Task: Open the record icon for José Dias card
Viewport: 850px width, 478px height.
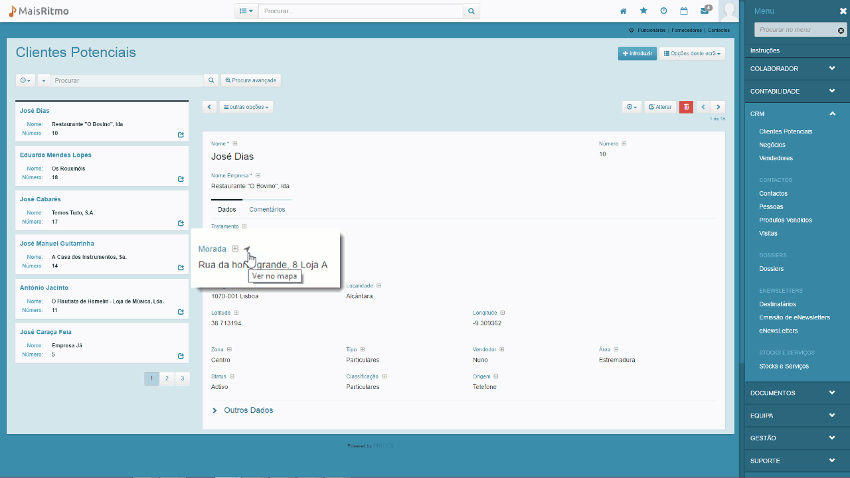Action: (181, 134)
